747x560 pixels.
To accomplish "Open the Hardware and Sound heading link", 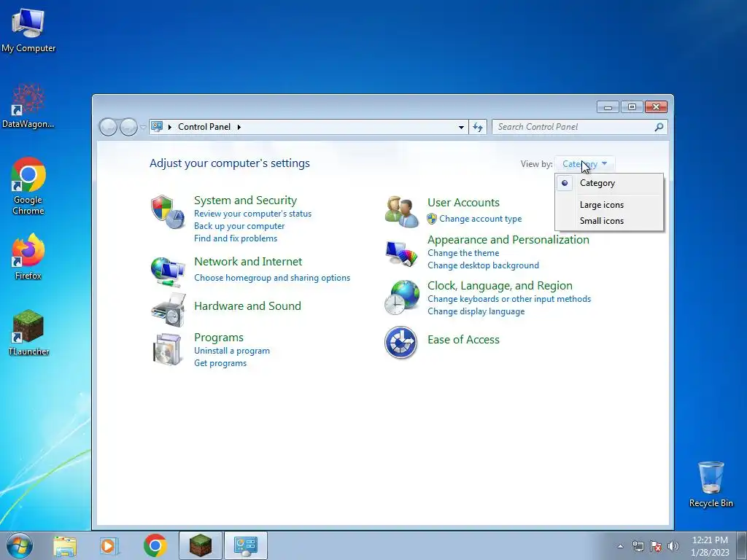I will (x=248, y=306).
